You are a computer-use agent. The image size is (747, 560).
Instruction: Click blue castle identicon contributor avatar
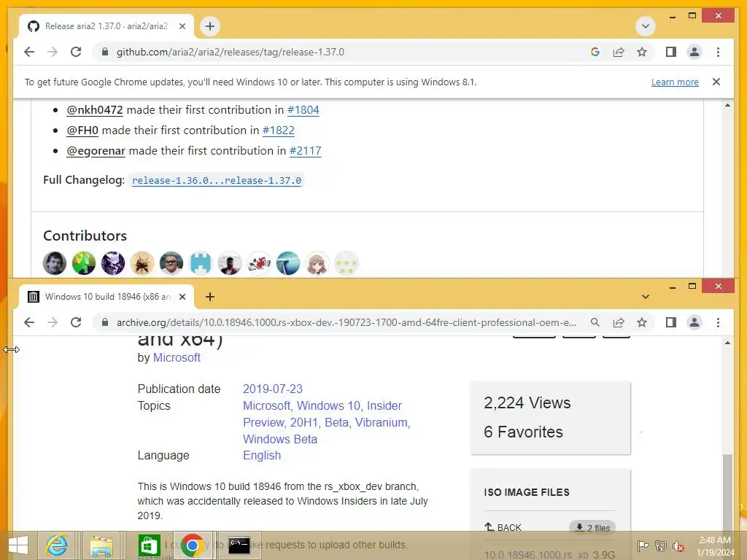(201, 263)
